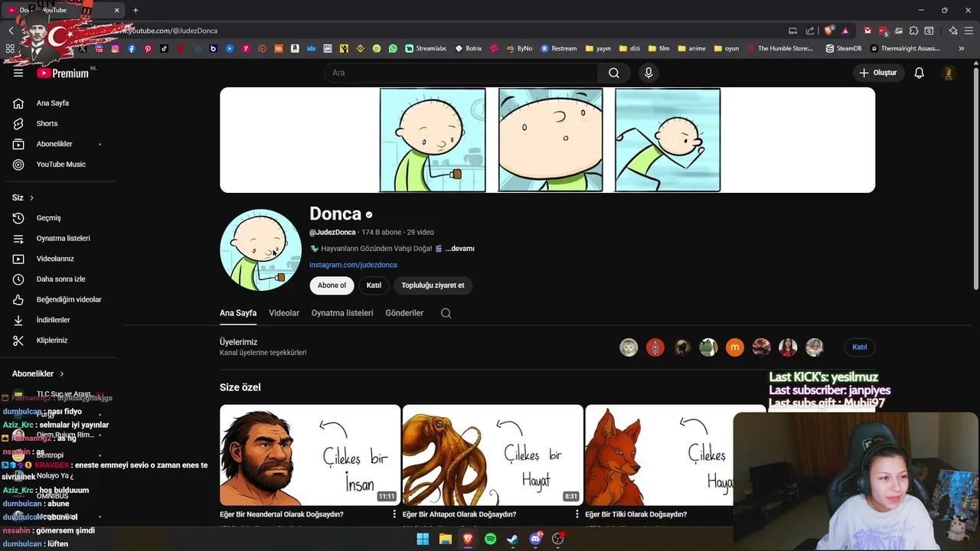Open the Ahtapot octopus video thumbnail

tap(492, 455)
